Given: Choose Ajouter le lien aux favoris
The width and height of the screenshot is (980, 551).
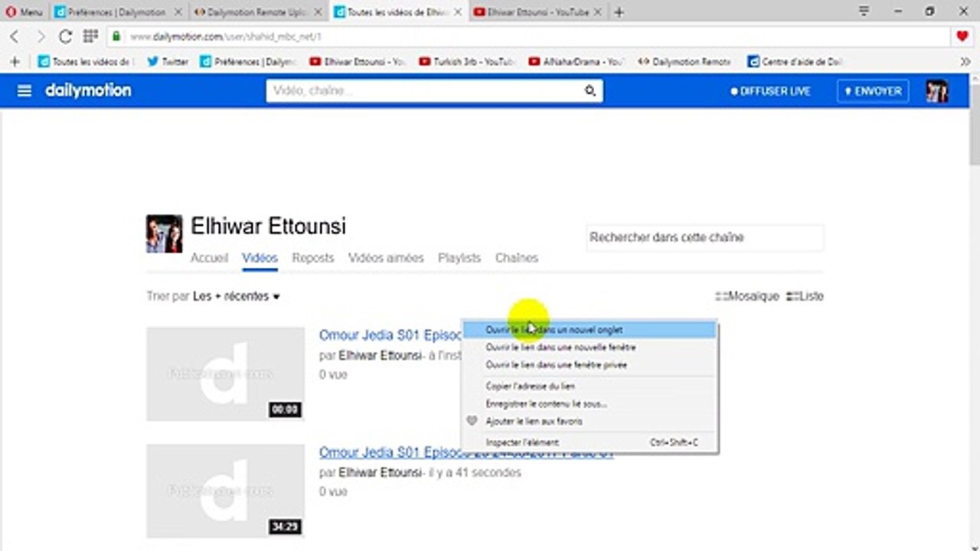Looking at the screenshot, I should [x=590, y=422].
